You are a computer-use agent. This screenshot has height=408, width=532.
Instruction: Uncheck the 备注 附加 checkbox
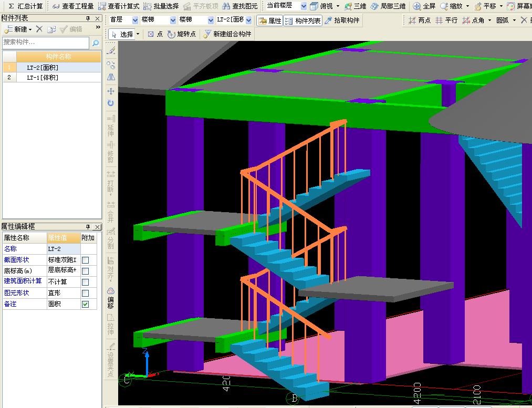[x=86, y=304]
